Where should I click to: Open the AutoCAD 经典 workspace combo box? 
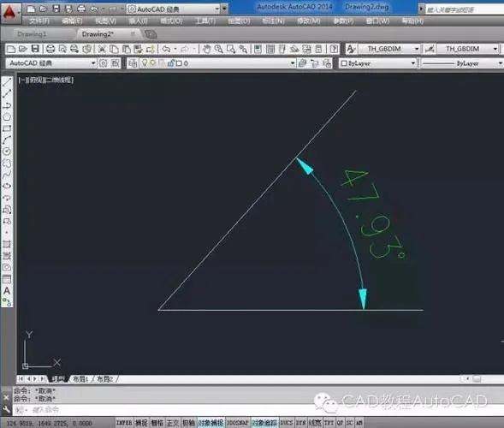click(51, 63)
